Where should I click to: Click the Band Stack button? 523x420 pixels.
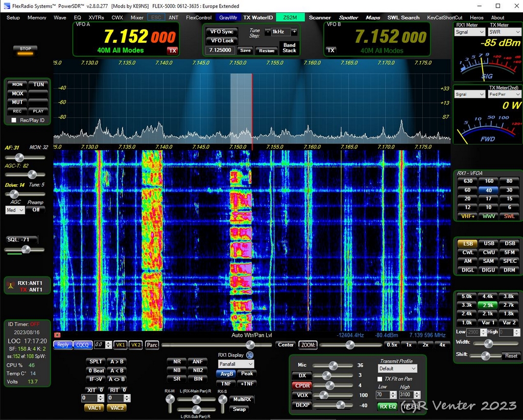coord(289,47)
